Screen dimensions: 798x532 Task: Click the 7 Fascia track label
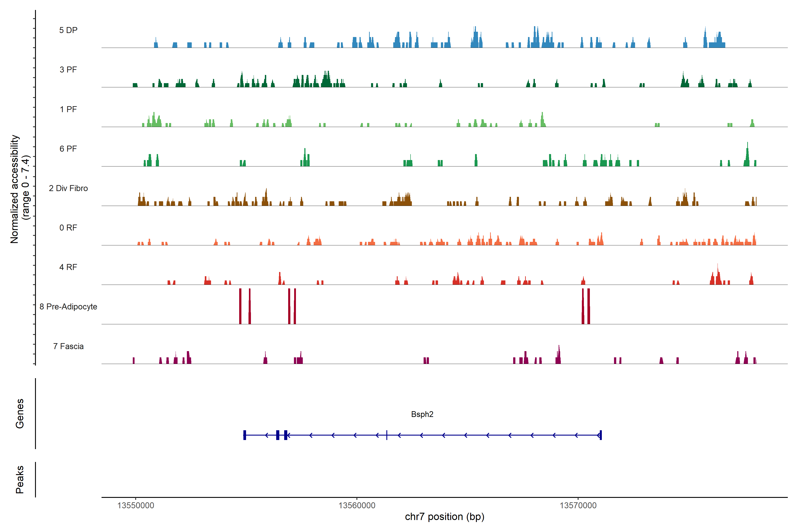coord(68,346)
